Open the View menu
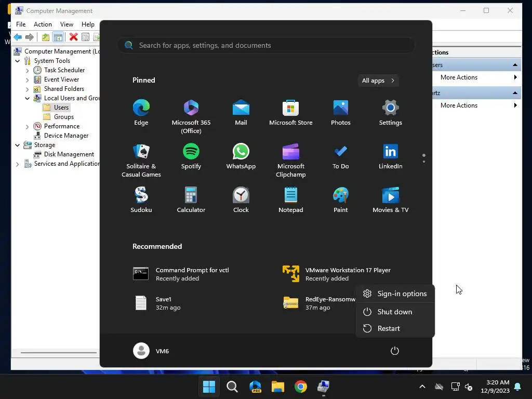 [66, 24]
